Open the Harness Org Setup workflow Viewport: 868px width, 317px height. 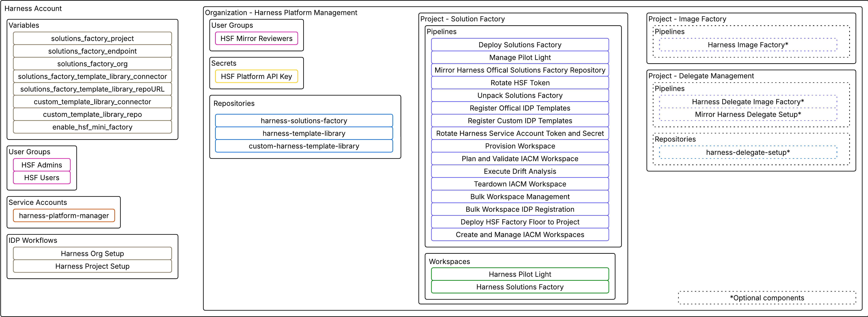tap(92, 253)
